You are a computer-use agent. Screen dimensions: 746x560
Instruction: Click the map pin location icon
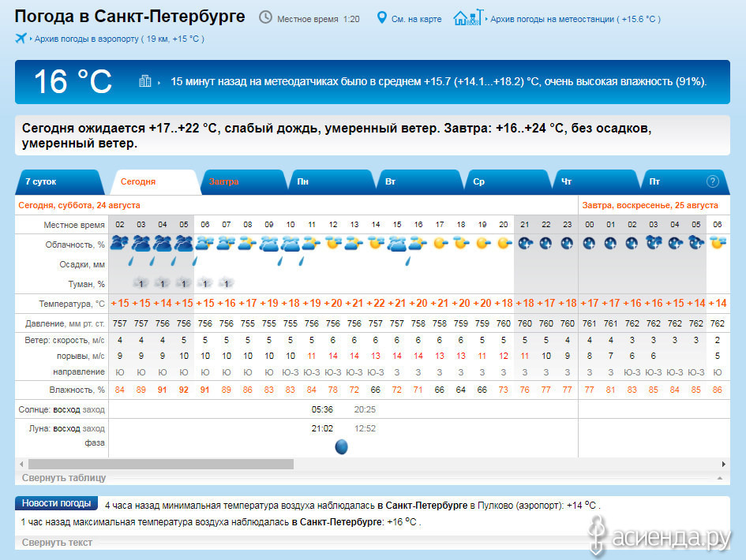[381, 18]
